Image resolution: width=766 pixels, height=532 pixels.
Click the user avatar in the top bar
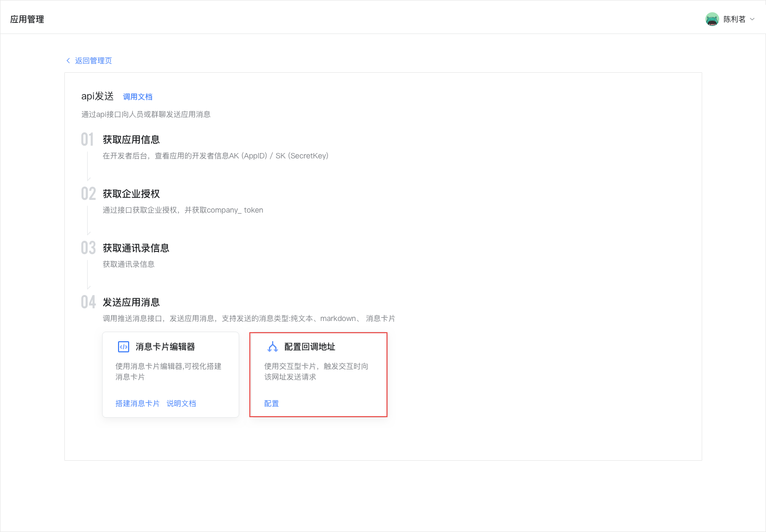point(712,19)
